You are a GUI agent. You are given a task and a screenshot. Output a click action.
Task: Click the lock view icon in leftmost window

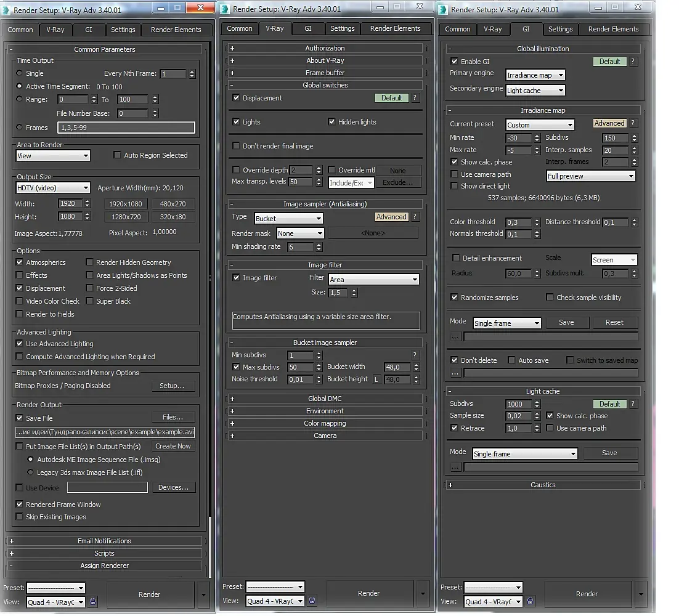(x=93, y=602)
